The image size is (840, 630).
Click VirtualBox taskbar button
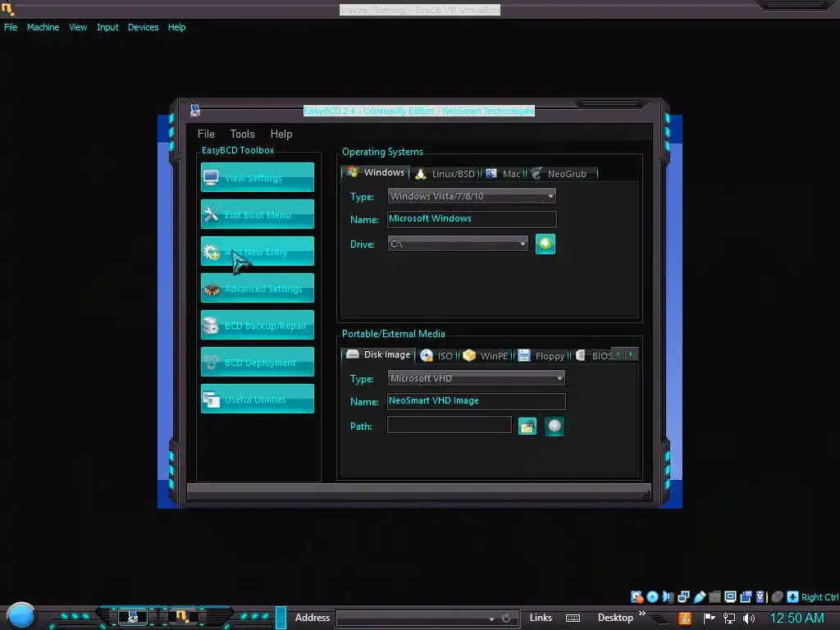coord(183,617)
